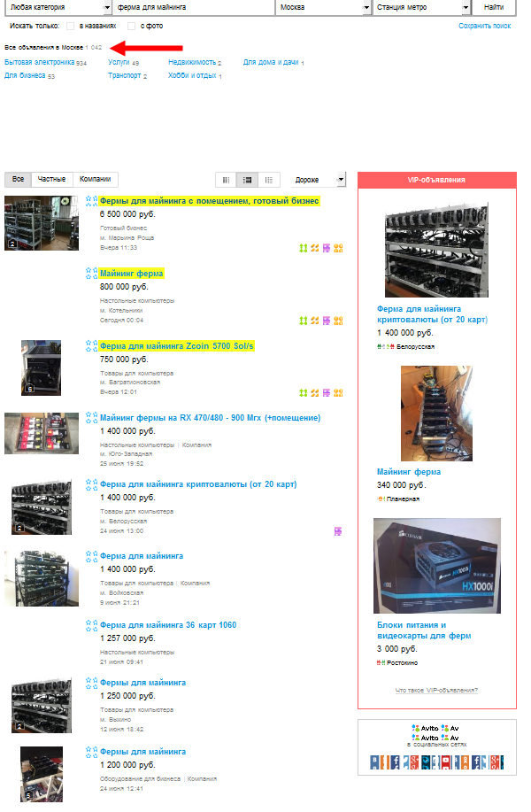Open the 'Хобби и отдых' category link
531x812 pixels.
click(x=192, y=75)
